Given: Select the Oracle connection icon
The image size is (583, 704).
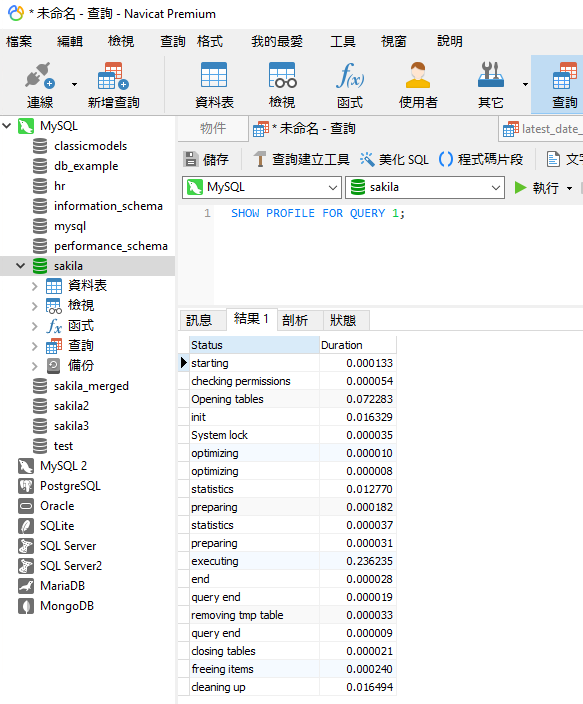Looking at the screenshot, I should (26, 506).
